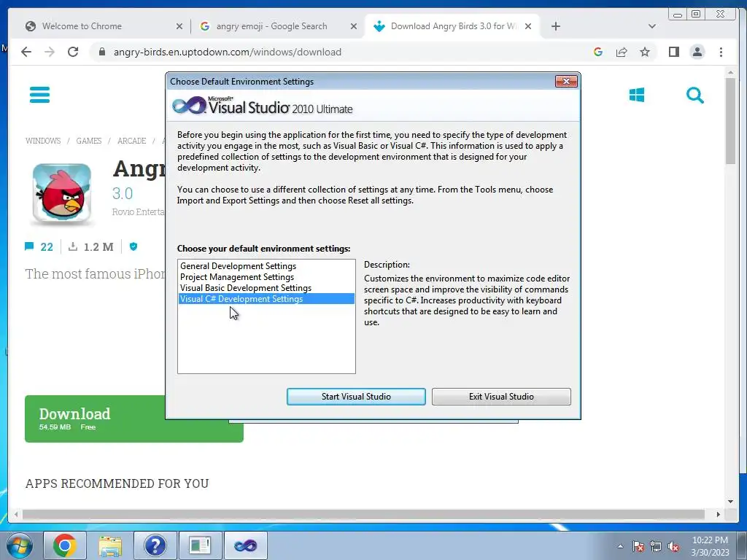Click Visual Studio taskbar icon
This screenshot has width=747, height=560.
pos(245,545)
